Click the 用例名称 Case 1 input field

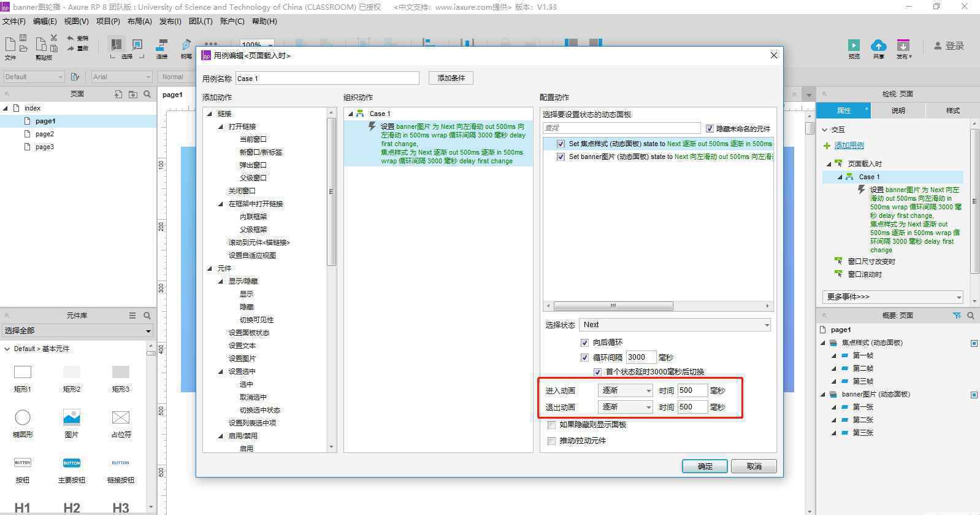tap(327, 78)
